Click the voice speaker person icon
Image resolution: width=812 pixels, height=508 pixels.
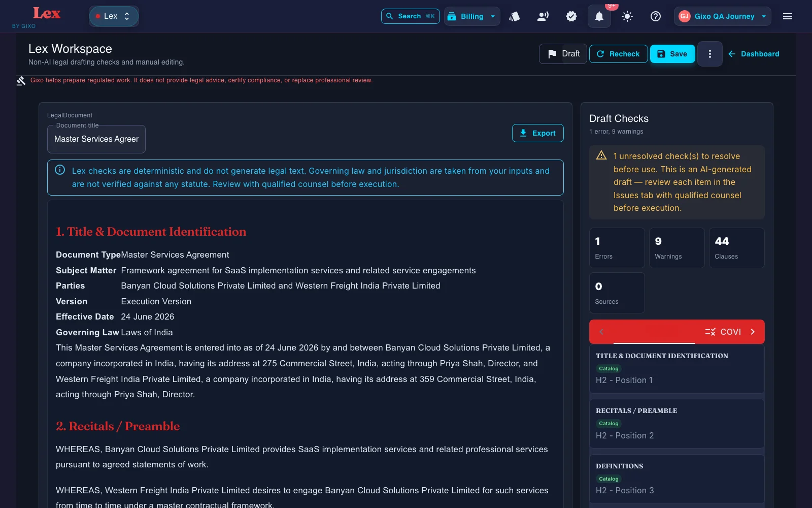(x=543, y=16)
